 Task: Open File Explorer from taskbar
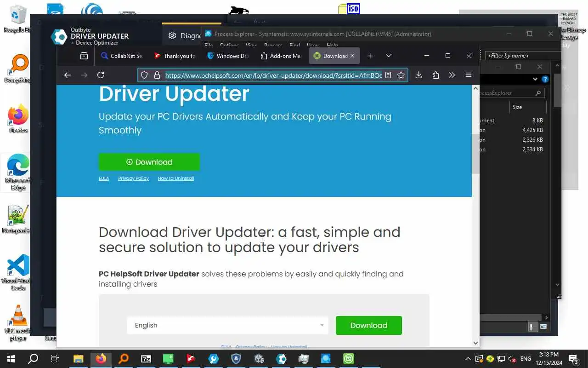tap(79, 359)
